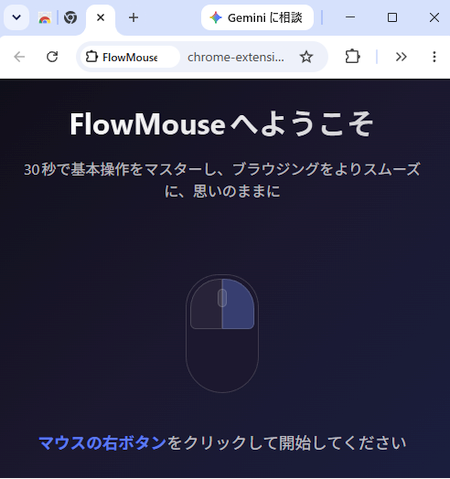Viewport: 450px width, 479px height.
Task: Click the 30秒で基本操作 subtitle text
Action: click(222, 180)
